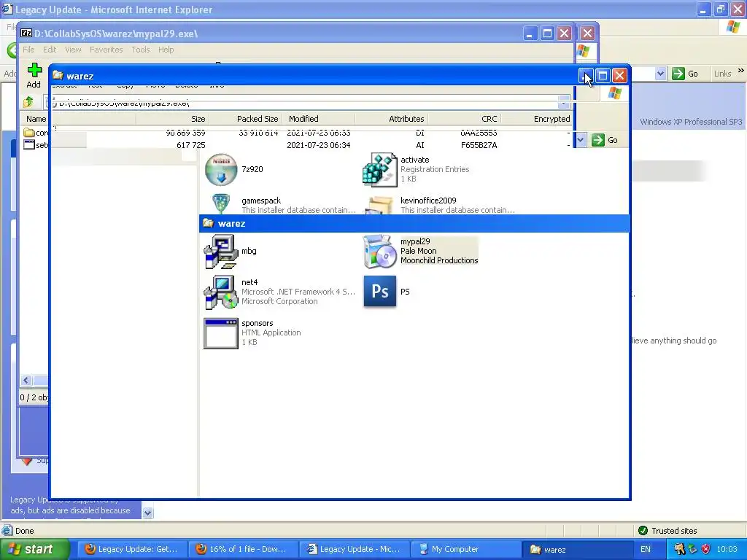Open the Favorites menu in 7-Zip
Screen dimensions: 747x560
pyautogui.click(x=107, y=50)
